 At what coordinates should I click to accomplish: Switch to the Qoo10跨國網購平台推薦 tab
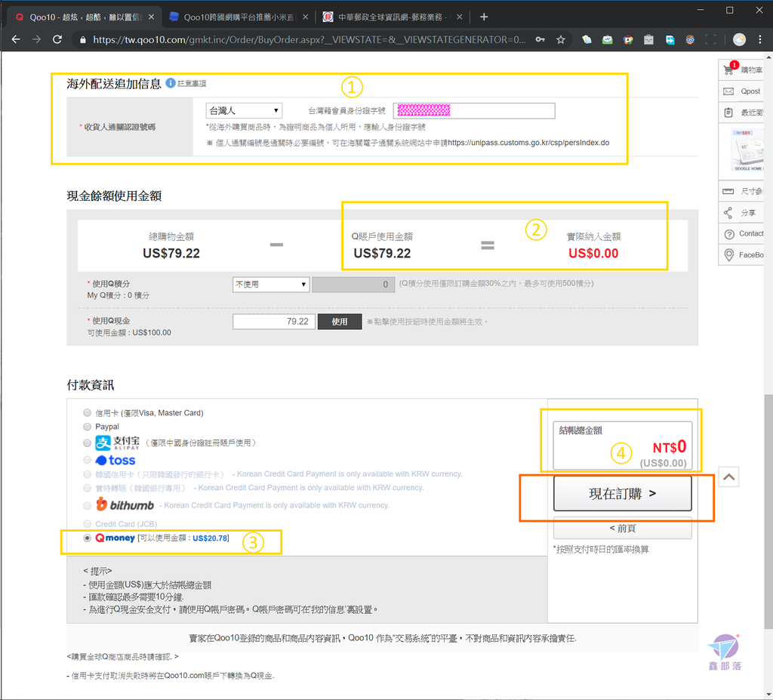click(239, 17)
